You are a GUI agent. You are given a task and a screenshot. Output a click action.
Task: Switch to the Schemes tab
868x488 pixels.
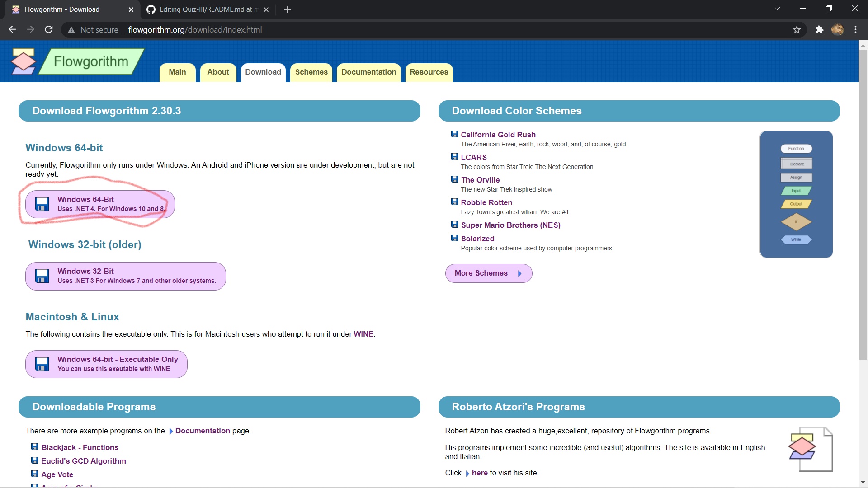click(311, 72)
